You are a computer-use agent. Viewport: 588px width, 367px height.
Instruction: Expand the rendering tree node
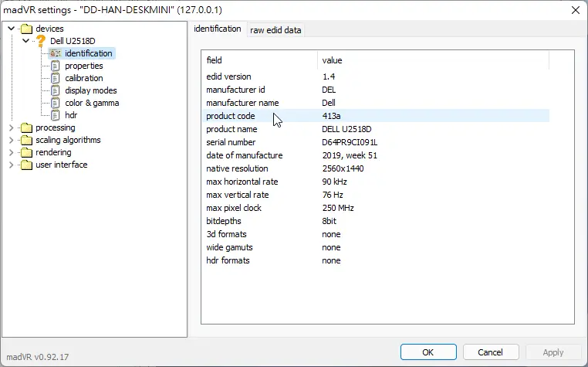(x=11, y=152)
